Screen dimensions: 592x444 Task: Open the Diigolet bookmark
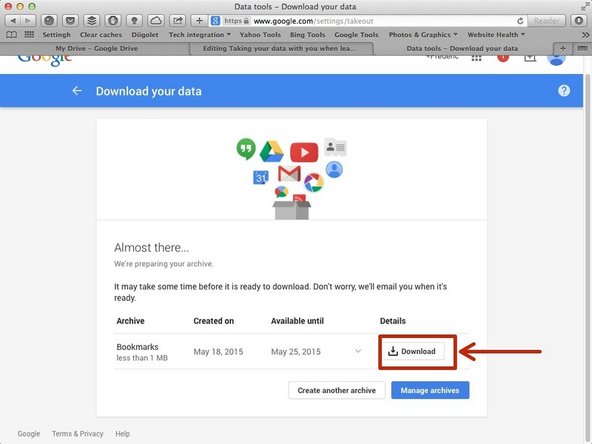145,35
